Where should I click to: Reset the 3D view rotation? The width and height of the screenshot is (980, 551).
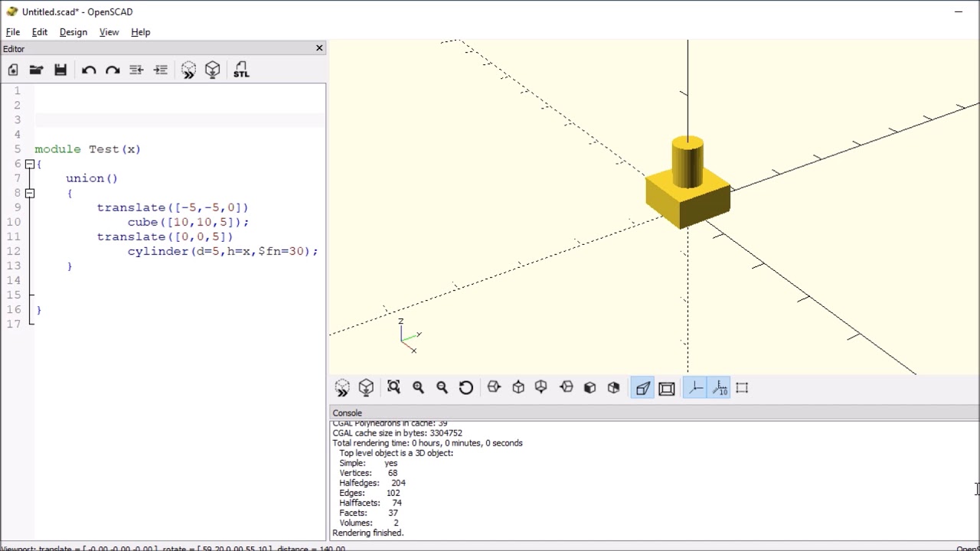tap(466, 388)
